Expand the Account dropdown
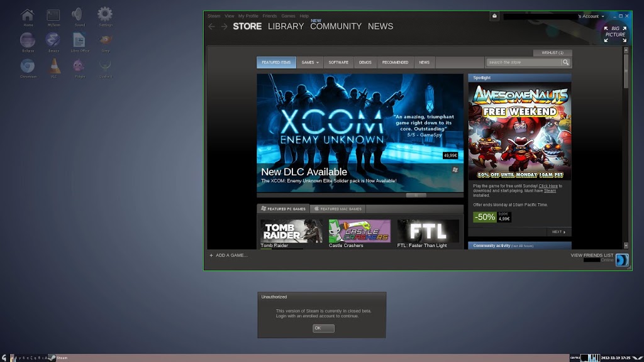The image size is (644, 362). (591, 16)
